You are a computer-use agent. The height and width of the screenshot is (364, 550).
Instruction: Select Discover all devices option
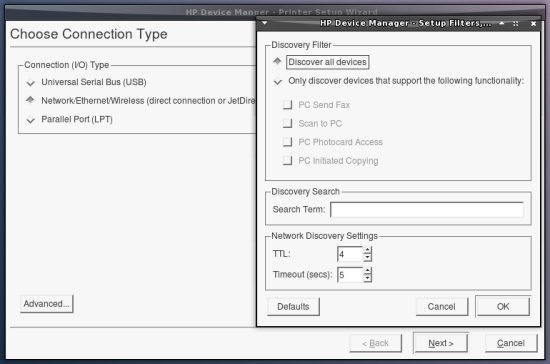[x=327, y=62]
